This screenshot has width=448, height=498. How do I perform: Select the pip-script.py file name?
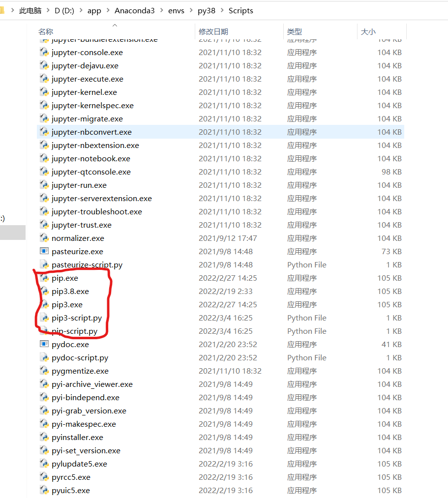(75, 331)
